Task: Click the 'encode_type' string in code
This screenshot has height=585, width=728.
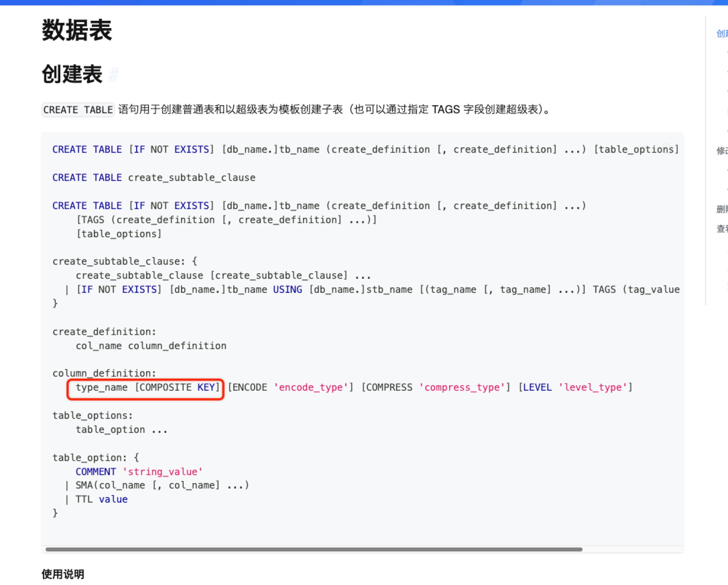Action: coord(311,388)
